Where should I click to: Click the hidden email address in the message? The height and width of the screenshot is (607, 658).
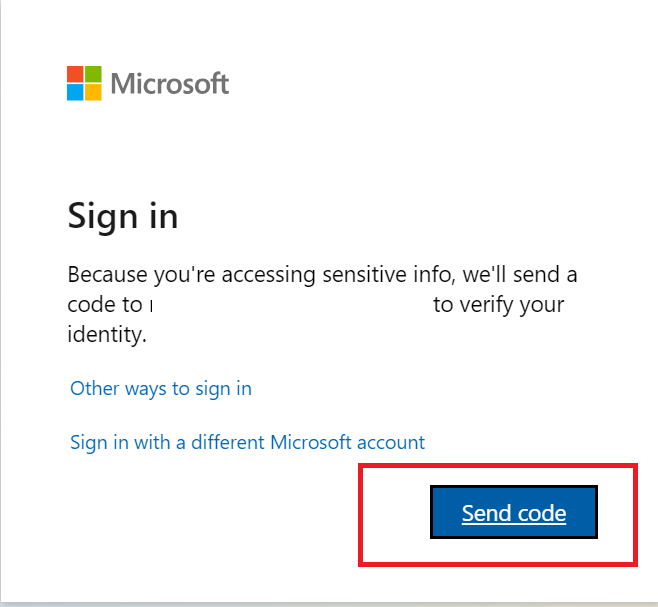tap(290, 304)
